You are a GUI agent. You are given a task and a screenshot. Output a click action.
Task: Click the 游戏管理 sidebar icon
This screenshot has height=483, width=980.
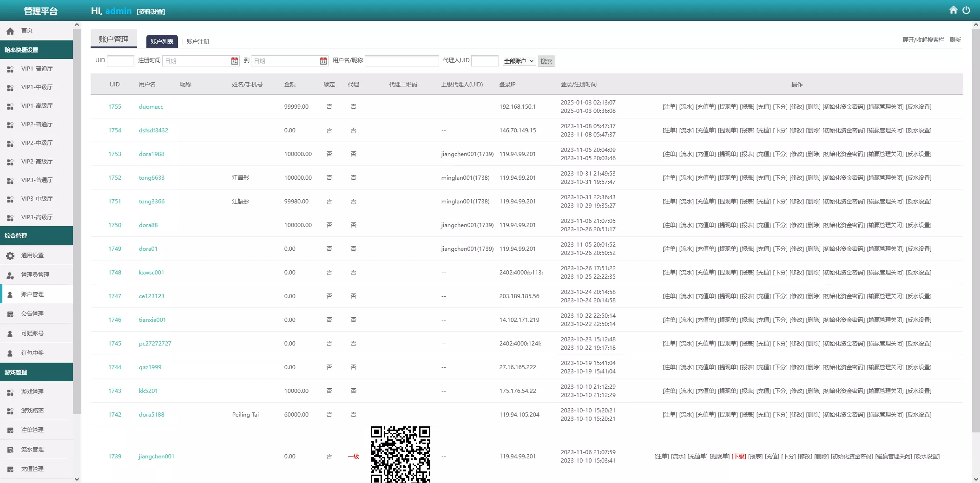10,392
